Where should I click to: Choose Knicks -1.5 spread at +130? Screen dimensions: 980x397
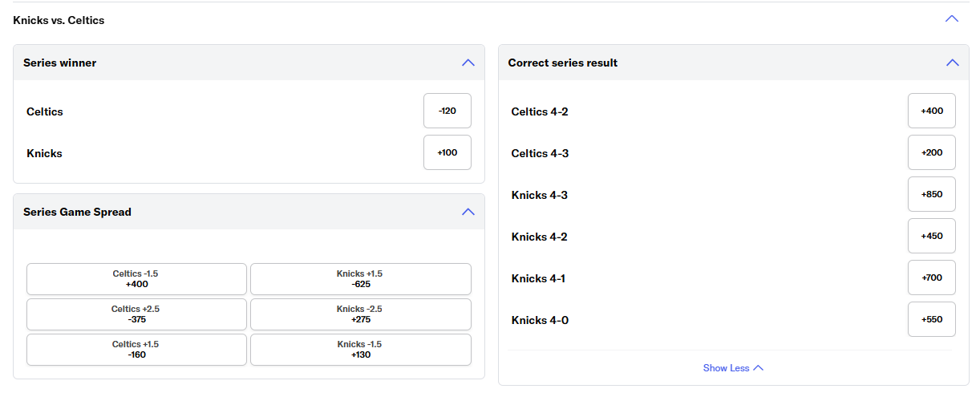[361, 350]
